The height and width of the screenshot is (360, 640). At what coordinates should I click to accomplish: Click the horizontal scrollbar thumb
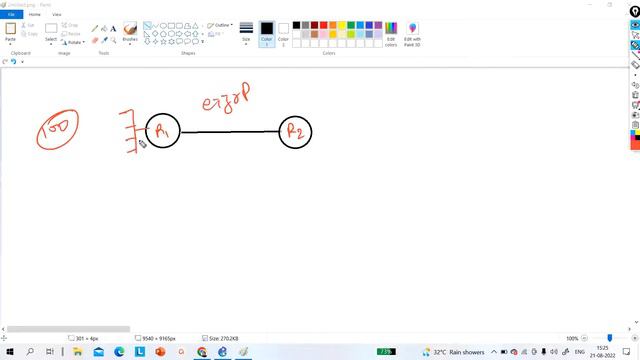coord(68,329)
